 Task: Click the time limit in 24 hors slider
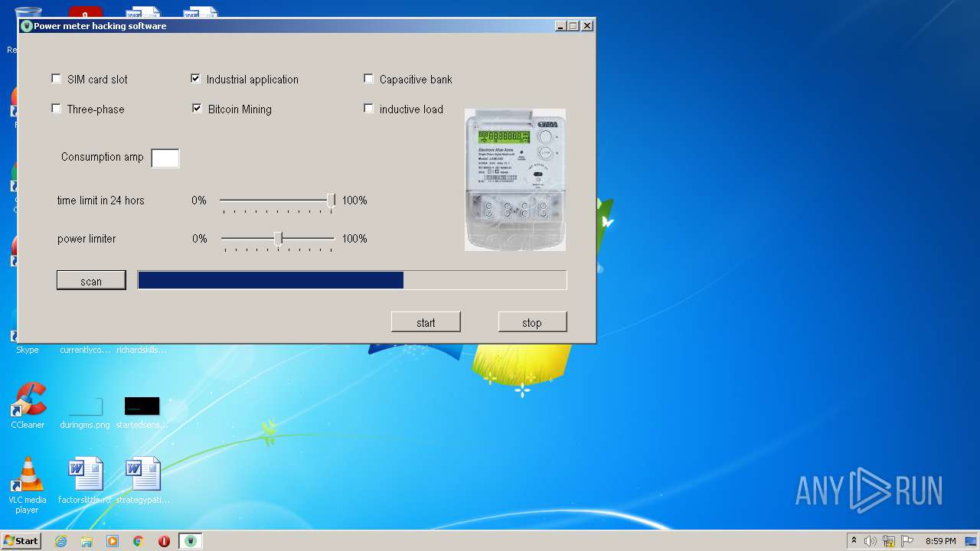point(277,201)
